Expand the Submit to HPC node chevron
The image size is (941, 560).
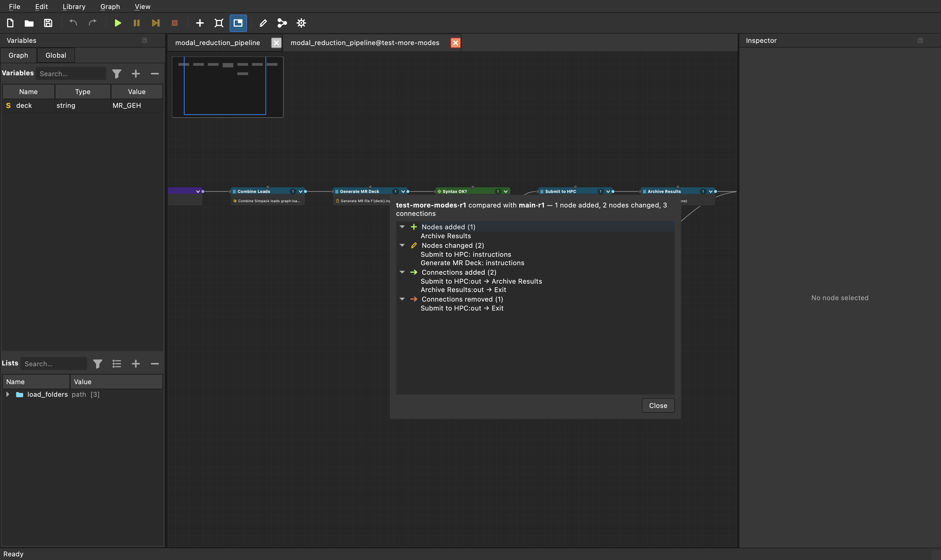(608, 191)
